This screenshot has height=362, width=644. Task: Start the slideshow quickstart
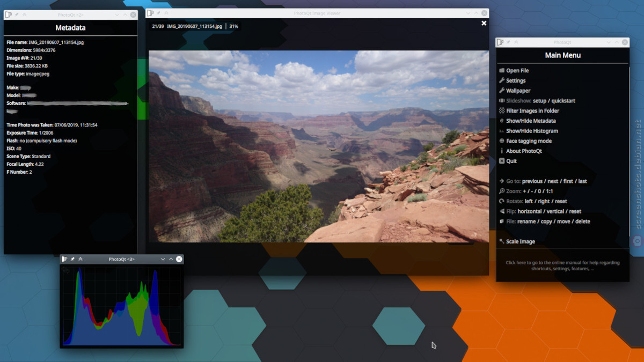pos(563,101)
